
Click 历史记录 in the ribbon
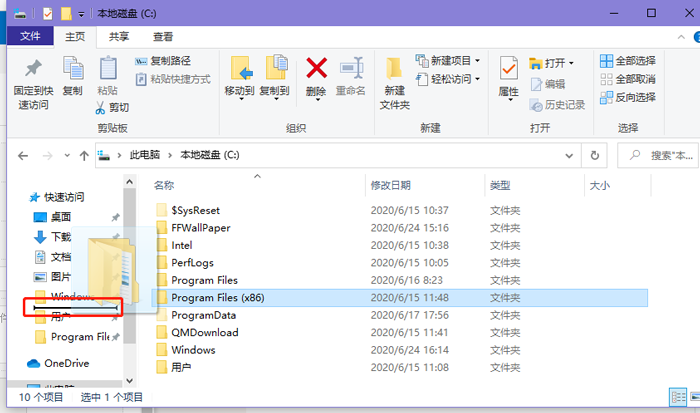[x=557, y=105]
